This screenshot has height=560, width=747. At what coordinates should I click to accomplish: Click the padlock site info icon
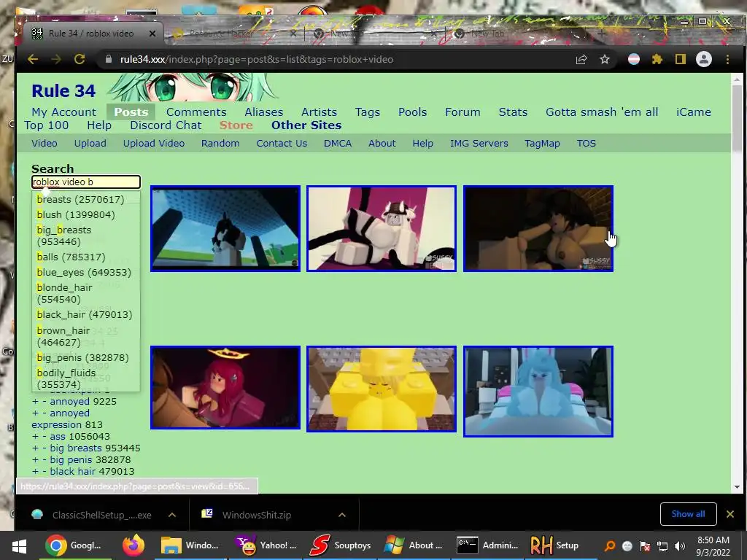(x=109, y=59)
